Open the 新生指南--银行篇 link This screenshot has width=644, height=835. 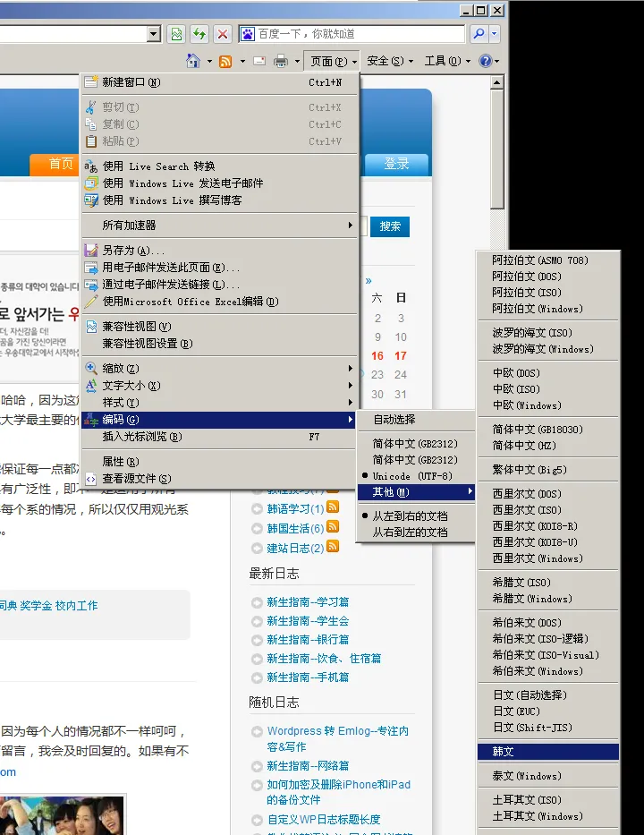[x=308, y=640]
